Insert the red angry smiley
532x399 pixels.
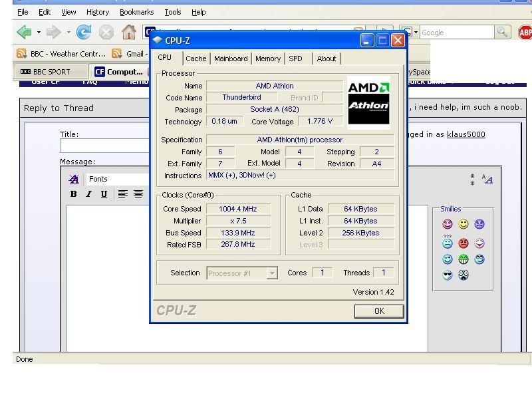[464, 243]
